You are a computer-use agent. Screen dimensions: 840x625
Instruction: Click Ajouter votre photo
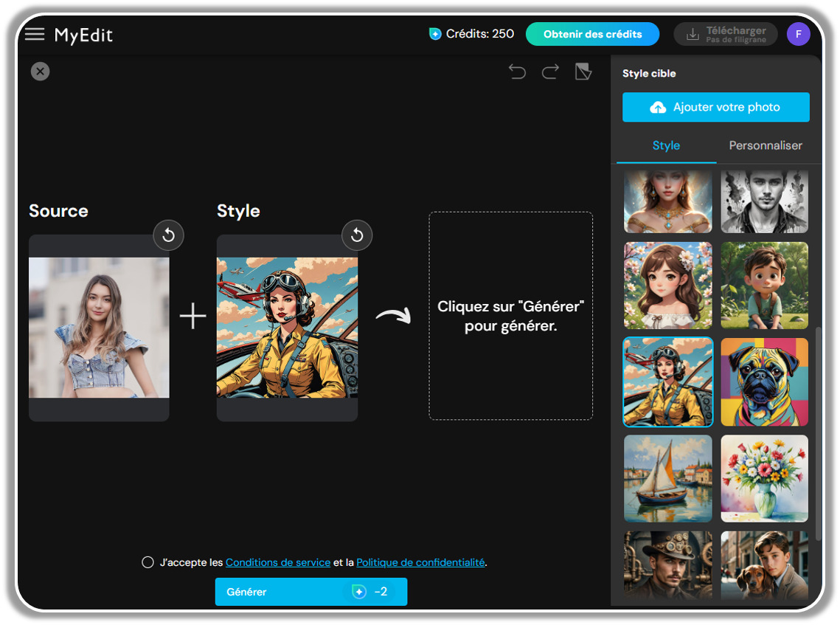coord(715,106)
